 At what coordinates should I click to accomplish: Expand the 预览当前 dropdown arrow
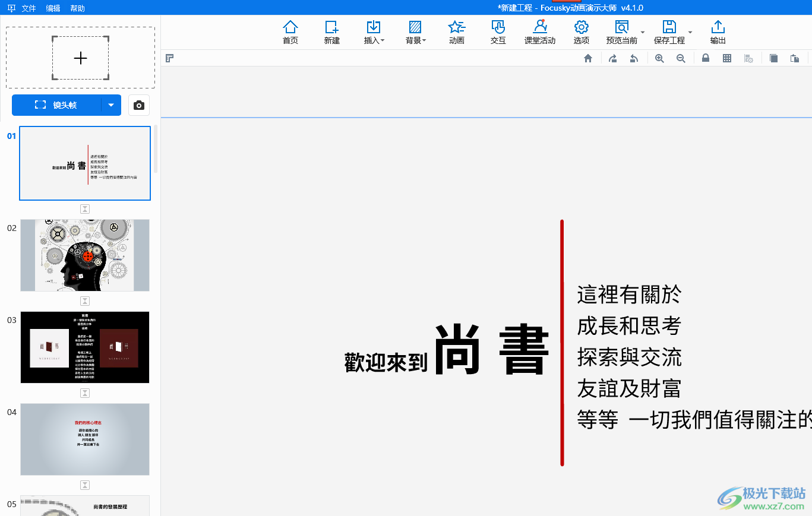[x=643, y=32]
